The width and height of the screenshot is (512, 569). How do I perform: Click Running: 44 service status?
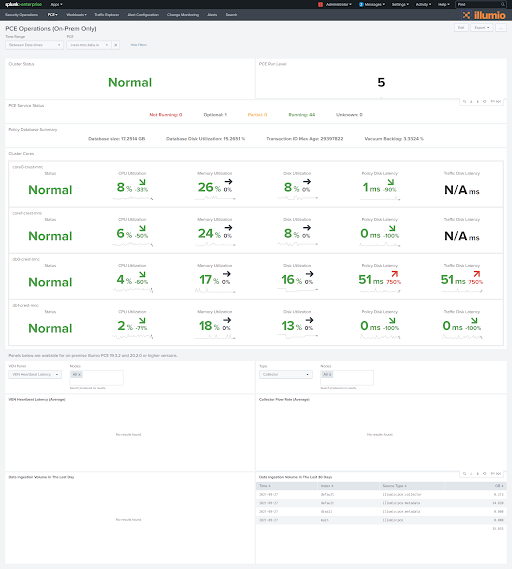click(x=302, y=115)
